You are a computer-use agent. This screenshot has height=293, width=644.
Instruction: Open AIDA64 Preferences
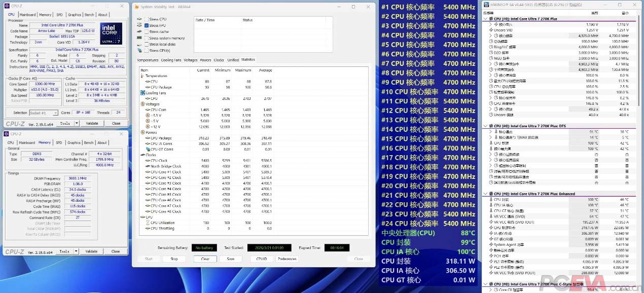(287, 259)
